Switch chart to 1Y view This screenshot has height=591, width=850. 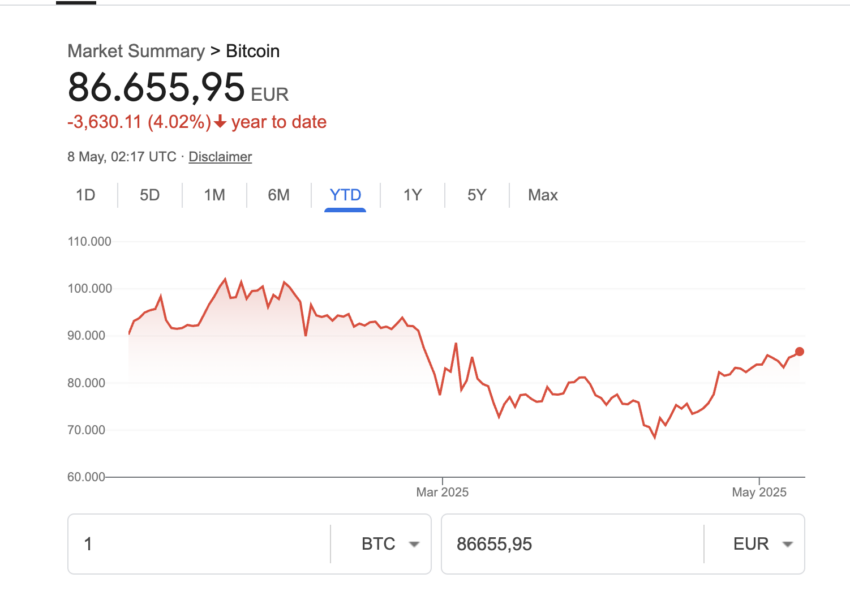pos(413,195)
